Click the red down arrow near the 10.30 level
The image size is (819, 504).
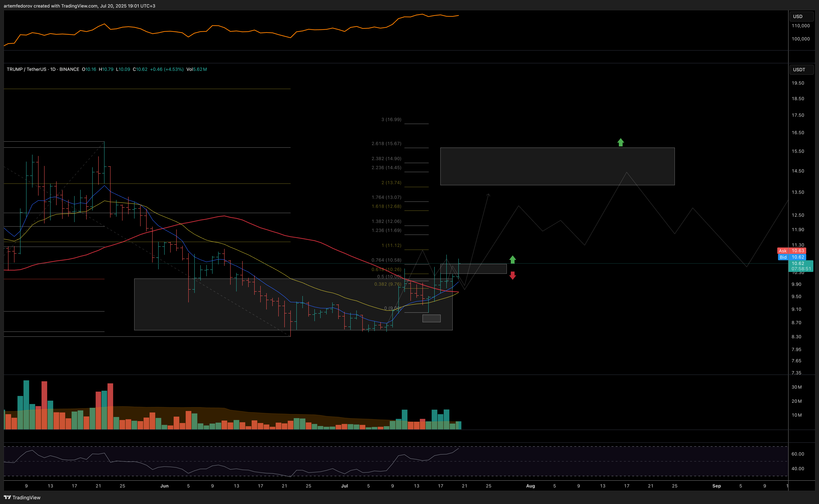click(x=513, y=275)
